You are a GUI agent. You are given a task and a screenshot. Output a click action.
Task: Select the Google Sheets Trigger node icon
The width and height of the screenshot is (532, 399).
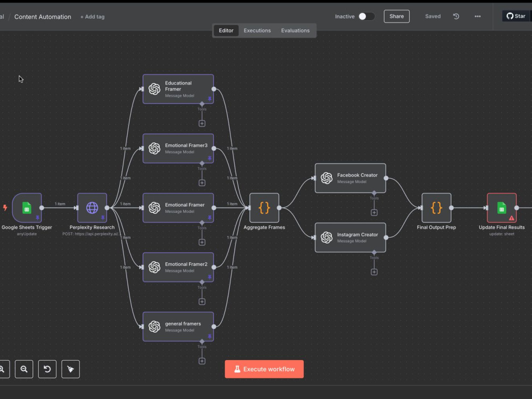pyautogui.click(x=27, y=207)
